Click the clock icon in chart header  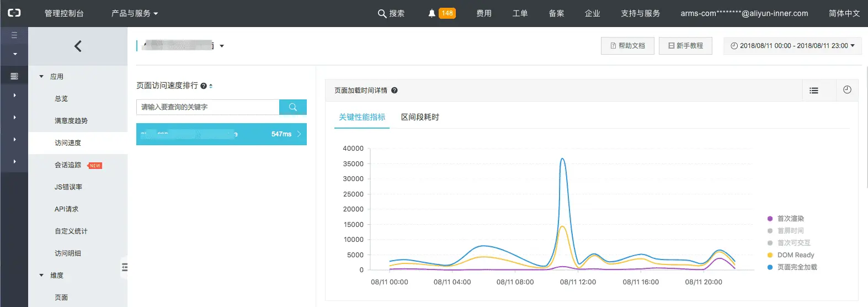point(847,90)
